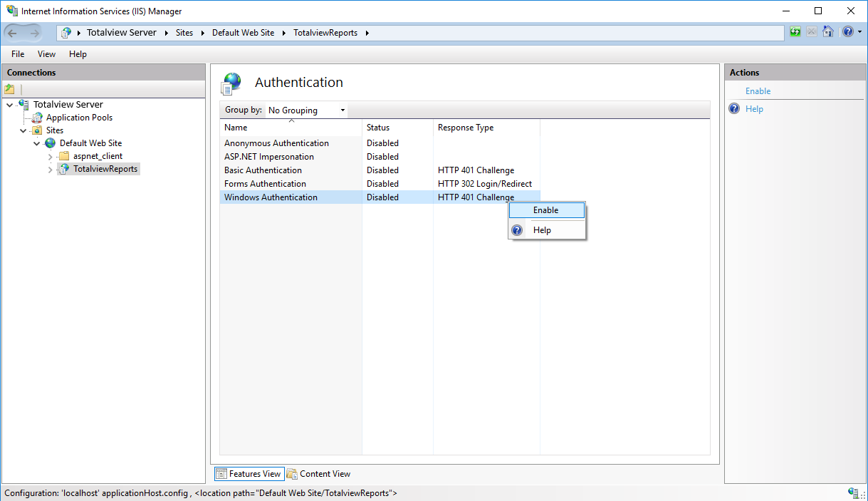Viewport: 868px width, 501px height.
Task: Collapse the Totalview Server tree node
Action: [x=9, y=105]
